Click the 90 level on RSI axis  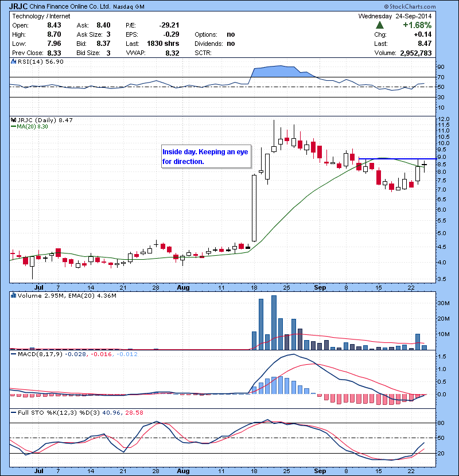coord(441,67)
